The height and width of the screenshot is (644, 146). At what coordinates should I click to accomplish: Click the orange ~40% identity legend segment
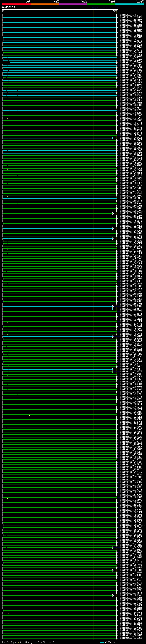(x=45, y=4)
